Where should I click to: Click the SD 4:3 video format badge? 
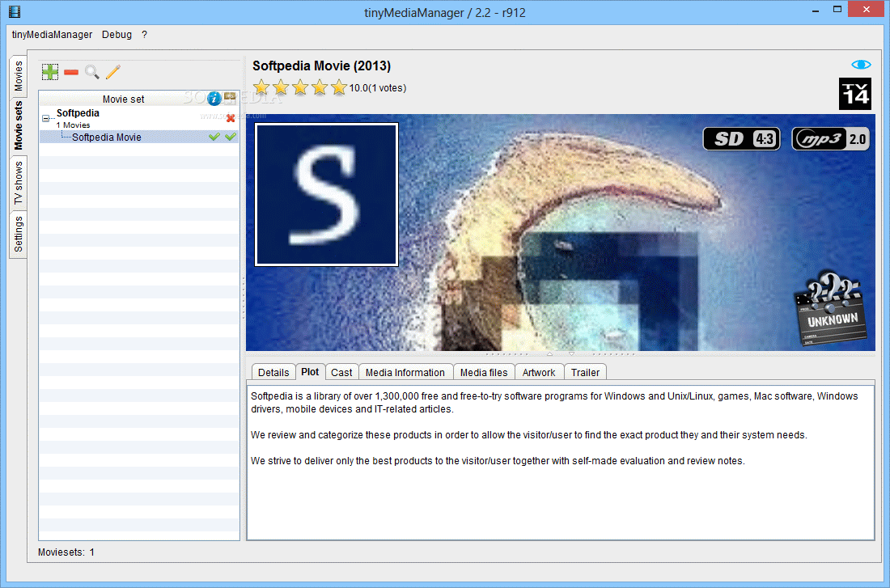(x=741, y=138)
